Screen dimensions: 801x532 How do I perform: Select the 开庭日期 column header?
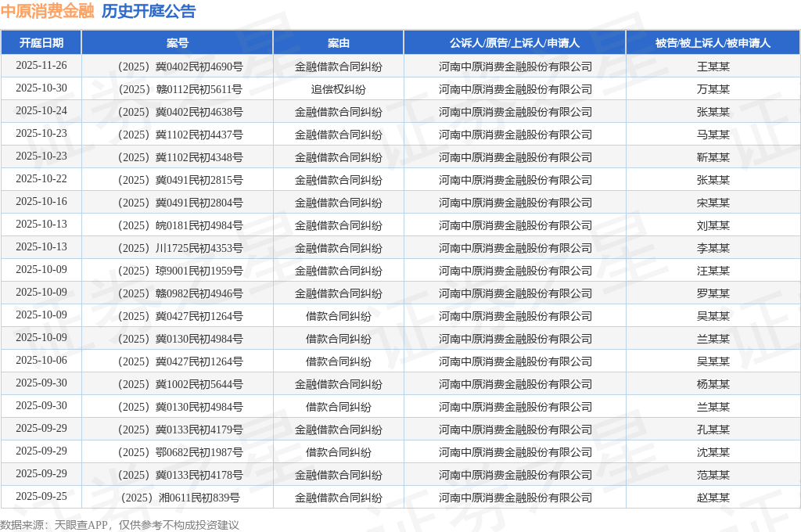coord(41,43)
